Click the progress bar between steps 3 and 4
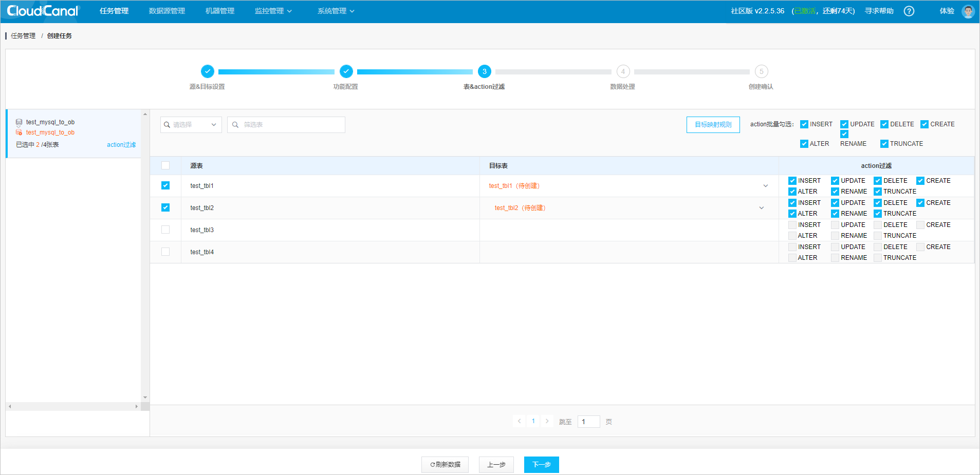Viewport: 980px width, 475px height. point(553,71)
